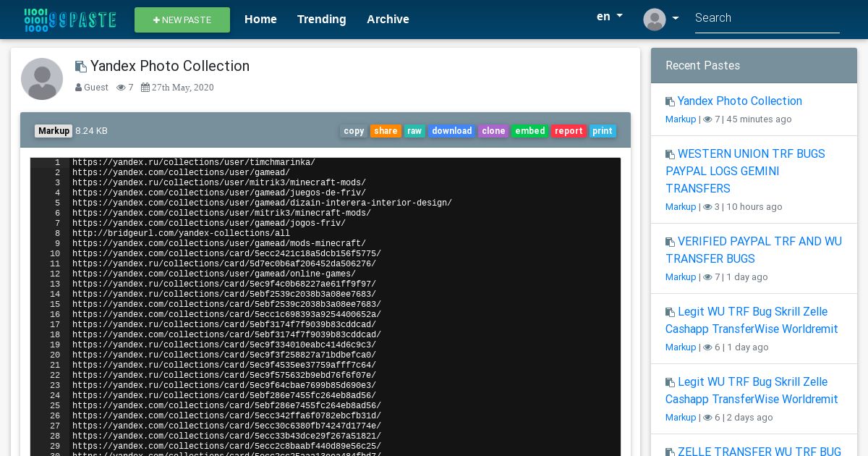Open Yandex Photo Collection in Recent Pastes
868x456 pixels.
click(739, 101)
